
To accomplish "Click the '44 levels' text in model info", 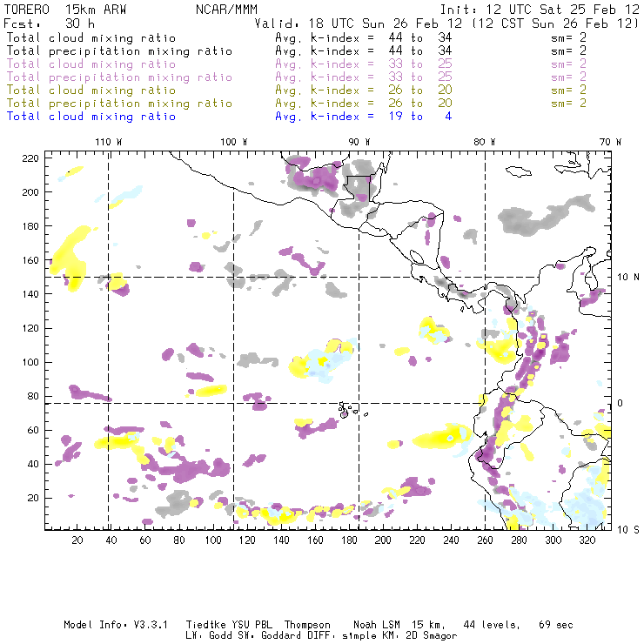I will [492, 625].
